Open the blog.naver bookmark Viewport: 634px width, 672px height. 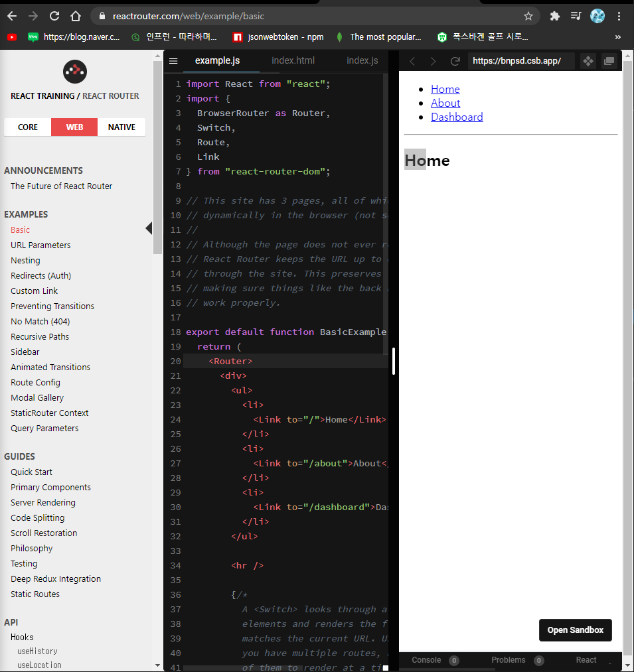73,37
